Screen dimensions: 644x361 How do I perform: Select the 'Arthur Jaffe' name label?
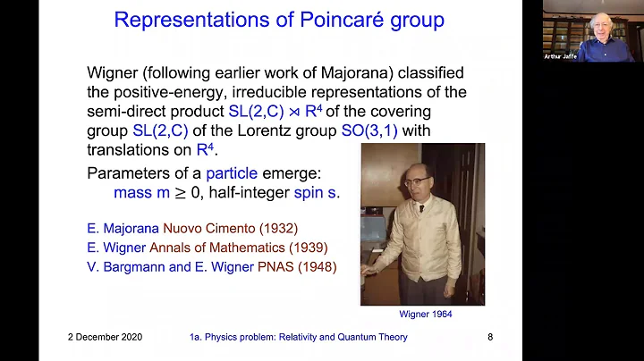pos(560,56)
